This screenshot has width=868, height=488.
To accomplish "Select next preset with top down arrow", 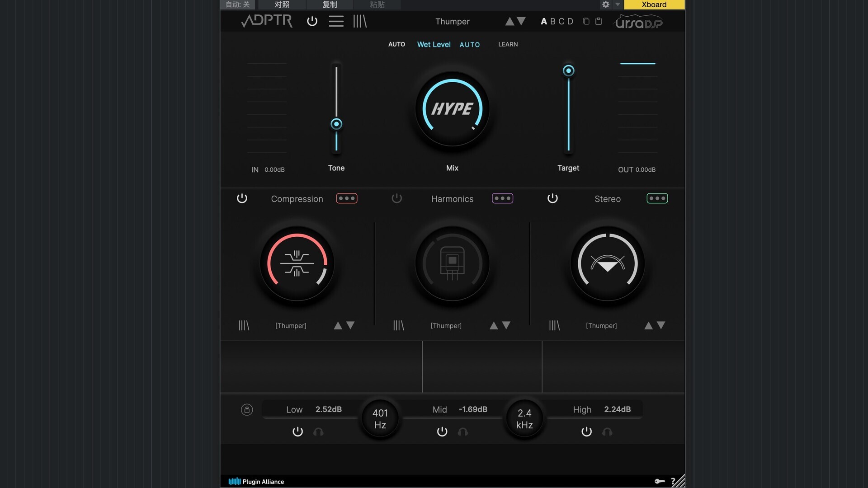I will click(x=521, y=21).
